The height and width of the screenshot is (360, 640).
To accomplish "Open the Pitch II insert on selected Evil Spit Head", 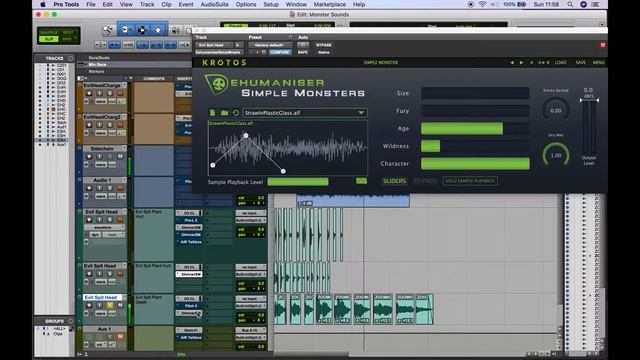I will pos(189,306).
